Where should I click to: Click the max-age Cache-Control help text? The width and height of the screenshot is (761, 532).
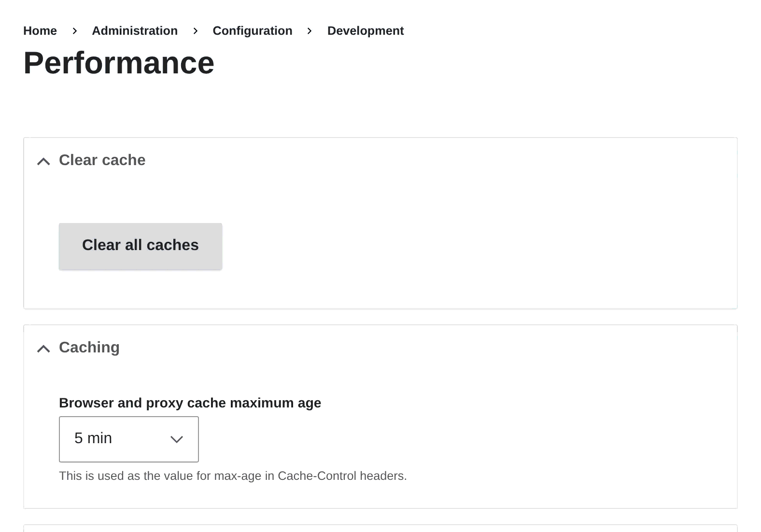click(x=233, y=476)
